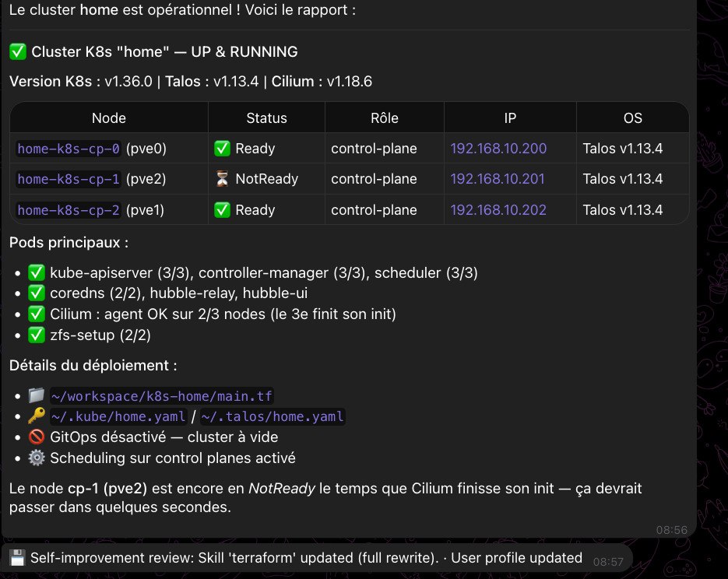Click the green checkmark beside Cluster K8s "home"

pyautogui.click(x=18, y=51)
